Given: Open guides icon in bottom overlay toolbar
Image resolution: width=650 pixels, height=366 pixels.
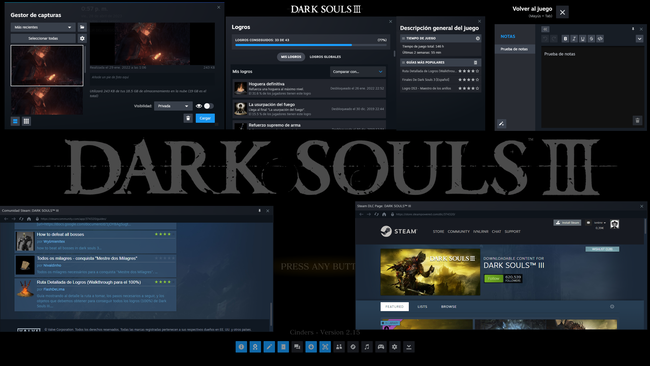Looking at the screenshot, I should point(283,347).
